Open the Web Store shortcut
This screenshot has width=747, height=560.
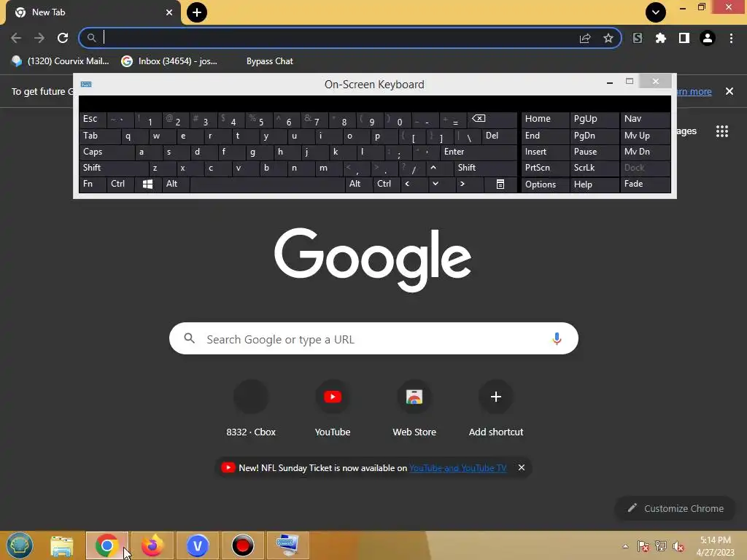point(414,409)
